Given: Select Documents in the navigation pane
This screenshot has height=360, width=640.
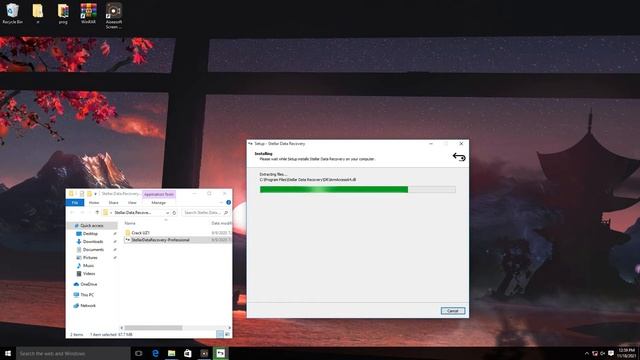Looking at the screenshot, I should click(x=93, y=250).
